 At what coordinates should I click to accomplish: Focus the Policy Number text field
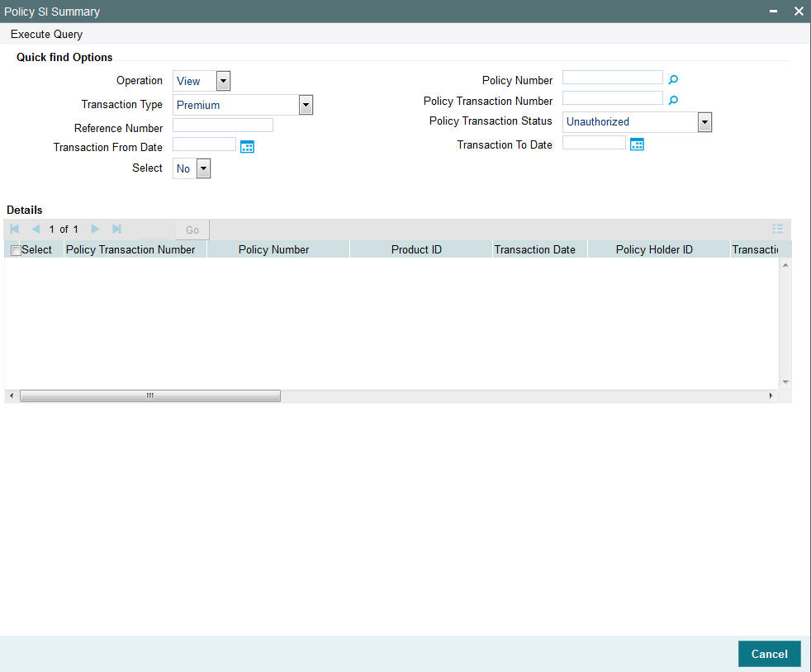613,78
